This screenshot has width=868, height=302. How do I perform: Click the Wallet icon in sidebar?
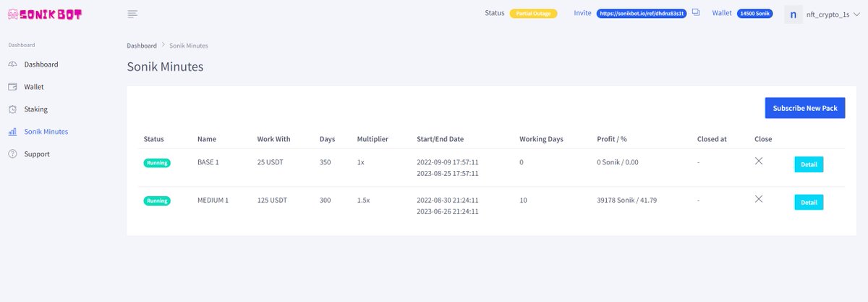pyautogui.click(x=13, y=87)
